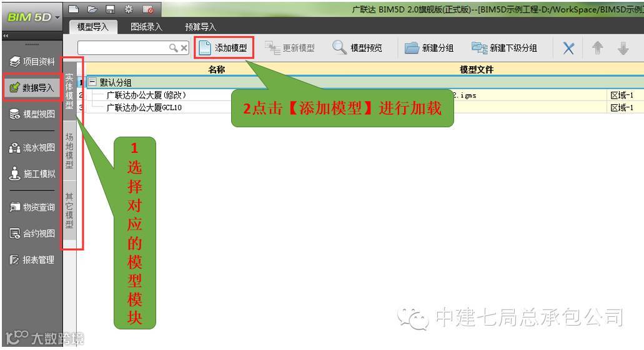Open 流水视图 in the sidebar
Viewport: 644px width, 350px height.
point(32,148)
